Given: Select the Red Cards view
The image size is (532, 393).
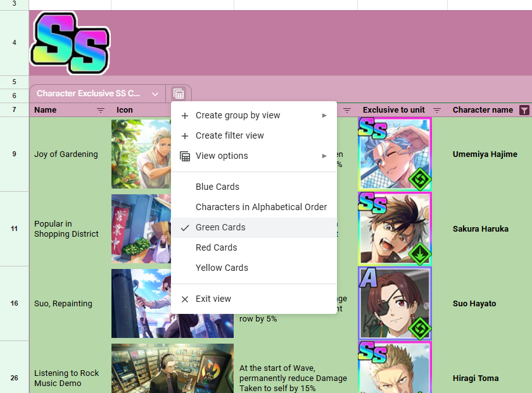Looking at the screenshot, I should 254,248.
